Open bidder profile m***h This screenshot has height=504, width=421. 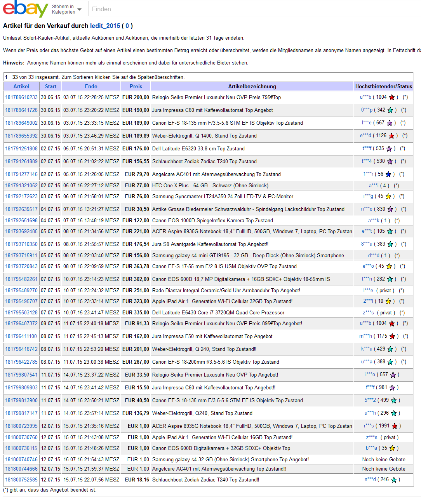(365, 337)
